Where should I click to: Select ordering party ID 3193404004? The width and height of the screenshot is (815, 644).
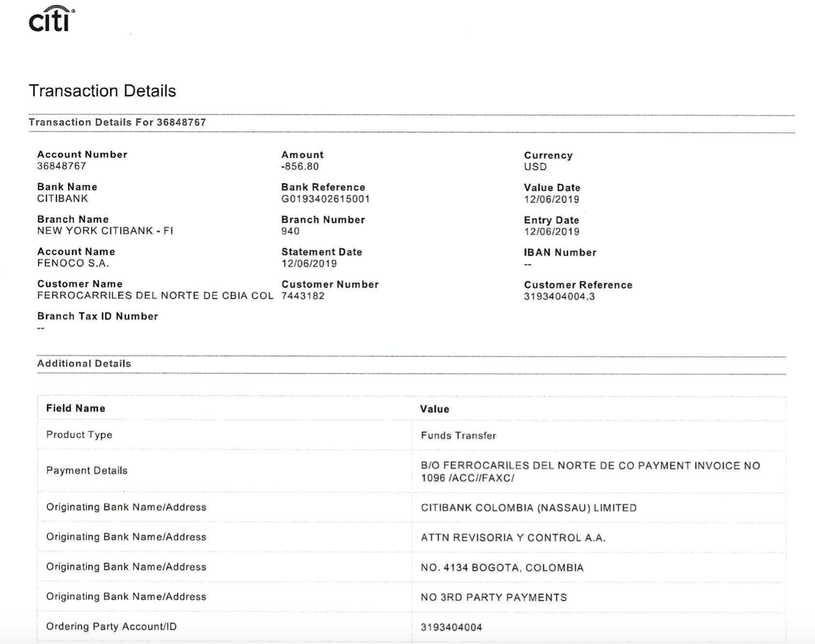[x=452, y=628]
